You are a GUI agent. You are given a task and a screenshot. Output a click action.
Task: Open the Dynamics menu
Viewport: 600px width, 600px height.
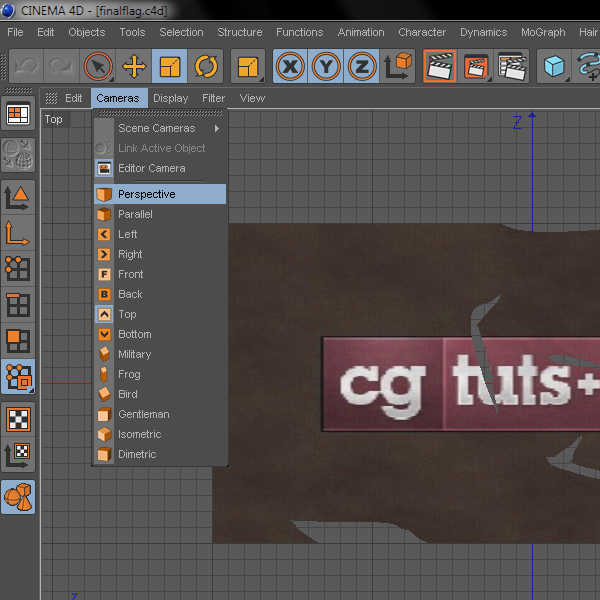coord(484,32)
